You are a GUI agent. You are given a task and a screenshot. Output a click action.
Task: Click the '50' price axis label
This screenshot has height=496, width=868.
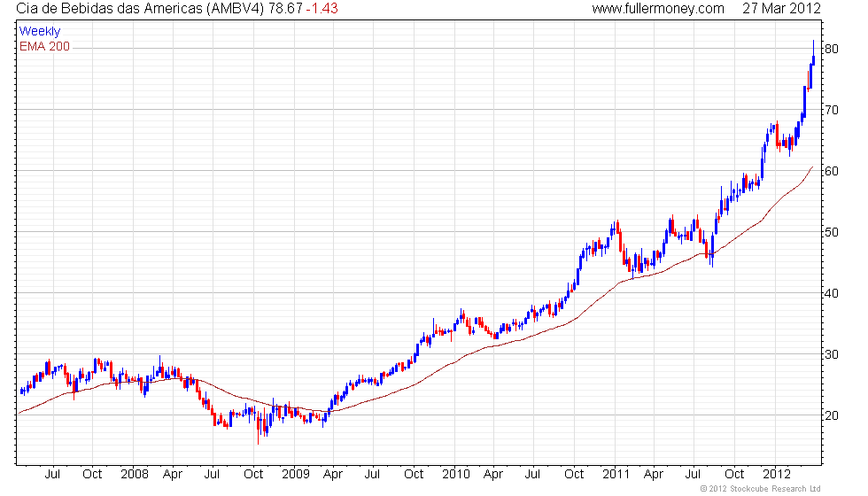[x=832, y=232]
